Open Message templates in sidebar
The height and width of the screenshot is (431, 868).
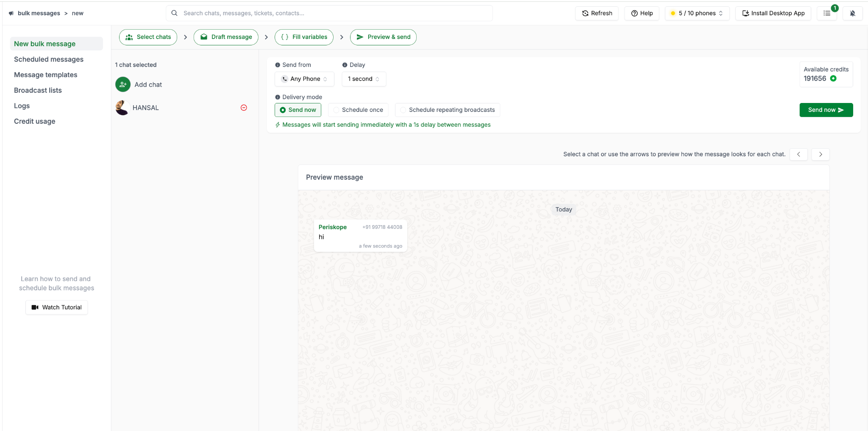46,75
